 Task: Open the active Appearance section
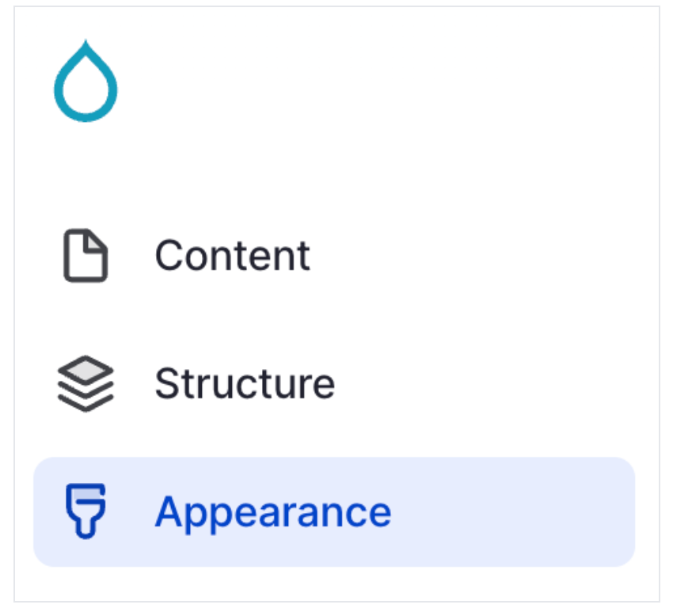coord(272,512)
